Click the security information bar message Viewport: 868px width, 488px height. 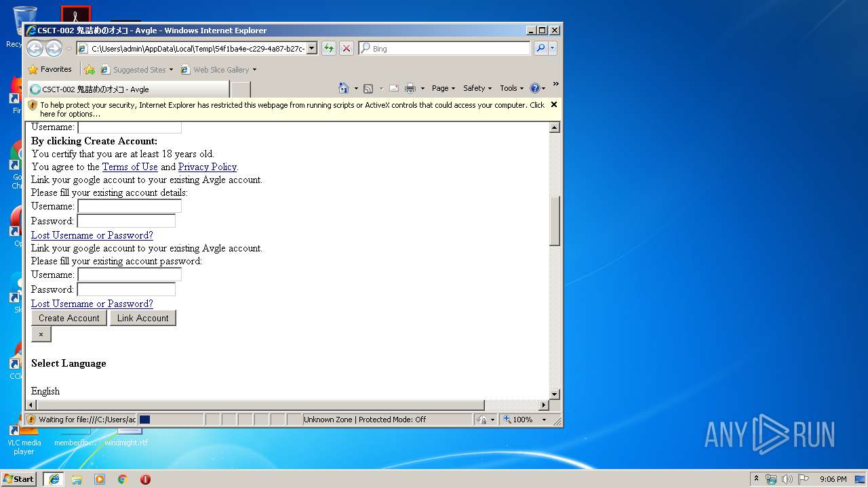pyautogui.click(x=292, y=109)
